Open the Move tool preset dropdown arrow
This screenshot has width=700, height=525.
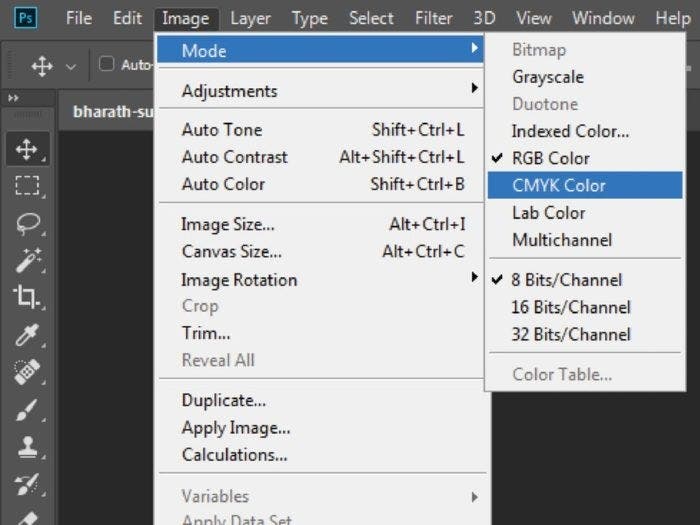(70, 66)
